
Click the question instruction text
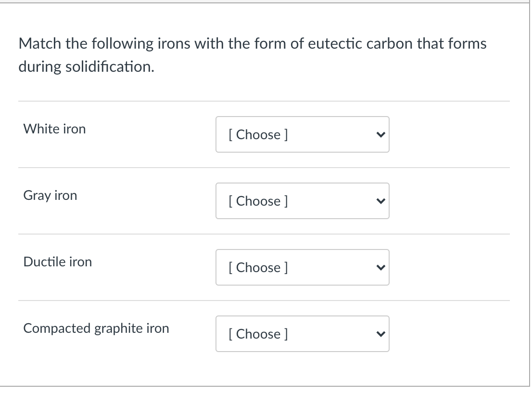252,54
